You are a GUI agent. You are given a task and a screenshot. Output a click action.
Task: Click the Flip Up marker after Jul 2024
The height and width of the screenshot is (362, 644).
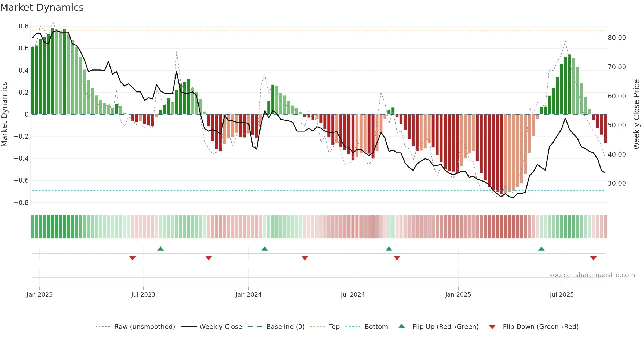[389, 249]
